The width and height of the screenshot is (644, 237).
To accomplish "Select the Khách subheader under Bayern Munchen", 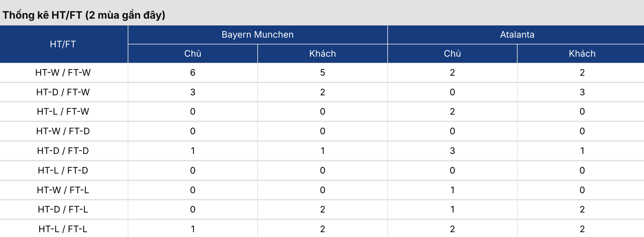I will coord(322,53).
